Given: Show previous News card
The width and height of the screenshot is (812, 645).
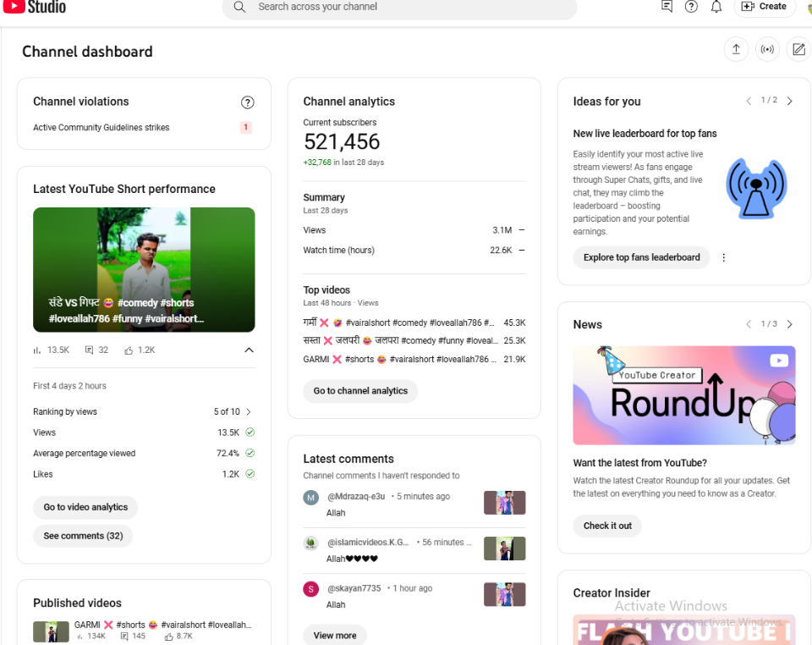Looking at the screenshot, I should pos(749,324).
